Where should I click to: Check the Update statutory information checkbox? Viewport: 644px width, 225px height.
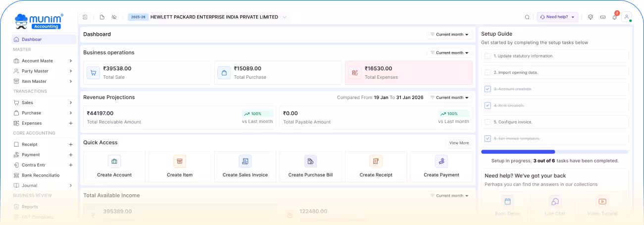point(488,56)
